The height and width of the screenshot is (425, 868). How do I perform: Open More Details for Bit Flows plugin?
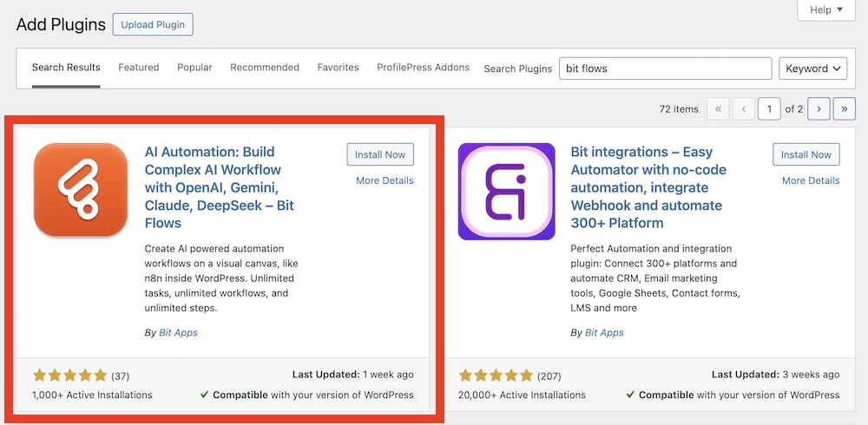[385, 180]
